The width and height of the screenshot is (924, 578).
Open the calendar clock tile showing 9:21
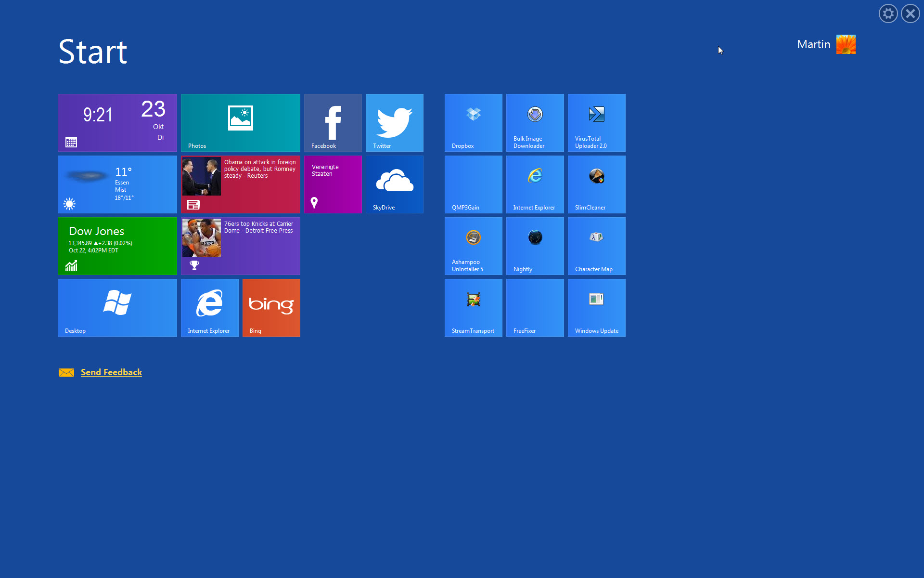[117, 123]
